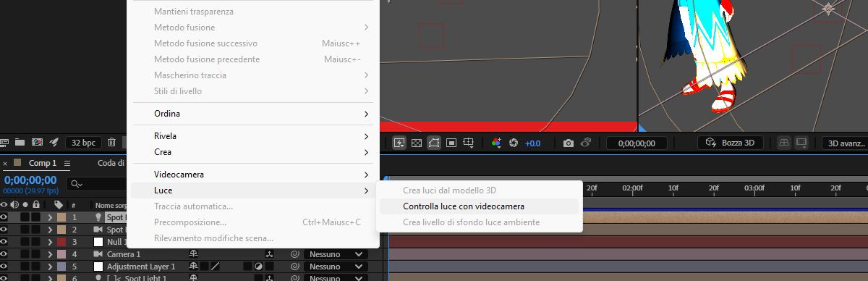Open the Videocamera submenu
Image resolution: width=868 pixels, height=281 pixels.
[x=254, y=175]
